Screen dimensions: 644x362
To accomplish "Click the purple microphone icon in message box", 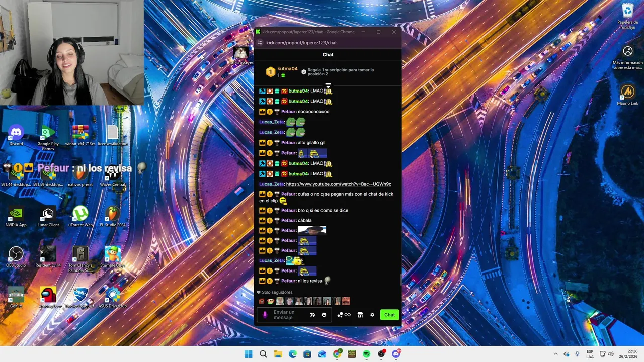I will [265, 315].
